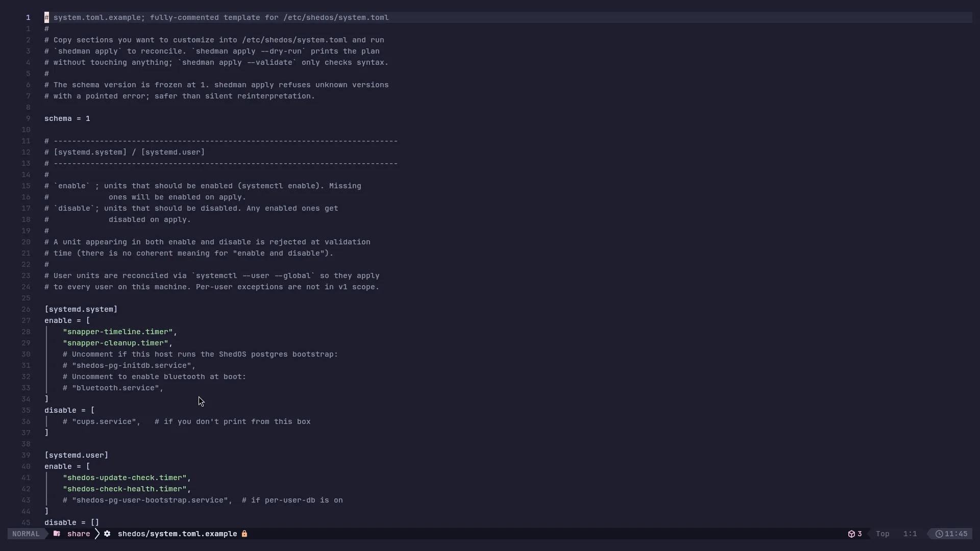Image resolution: width=980 pixels, height=551 pixels.
Task: Click the "snapper-cleanup.timer" string
Action: 116,343
